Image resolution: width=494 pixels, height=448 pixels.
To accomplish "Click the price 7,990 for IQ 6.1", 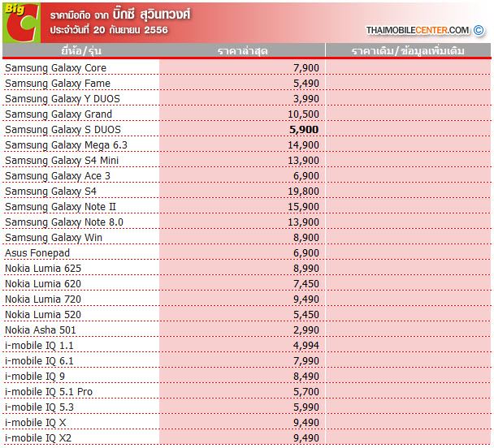I will pyautogui.click(x=306, y=361).
